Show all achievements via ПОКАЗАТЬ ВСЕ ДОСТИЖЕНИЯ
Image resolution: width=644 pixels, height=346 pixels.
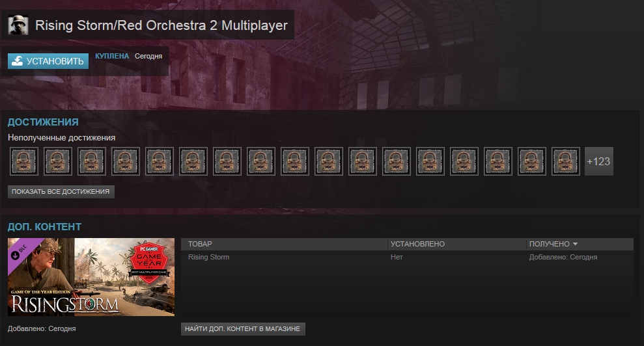[61, 192]
